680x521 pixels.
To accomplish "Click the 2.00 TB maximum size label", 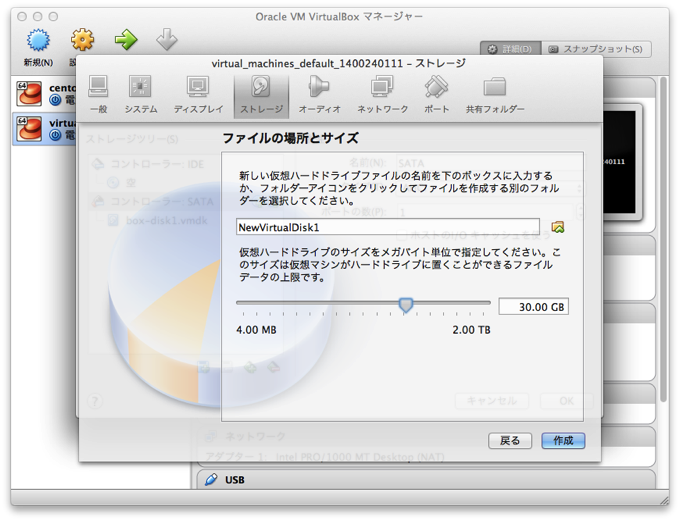I will coord(471,330).
